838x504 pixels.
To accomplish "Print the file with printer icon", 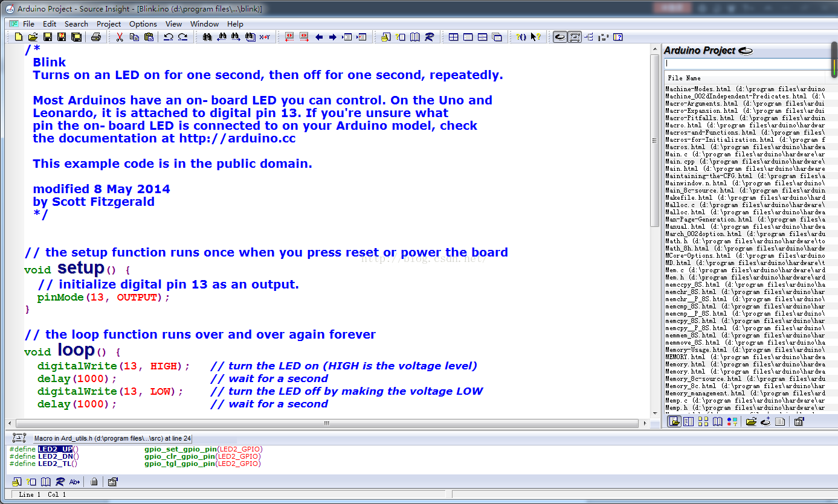I will point(95,37).
